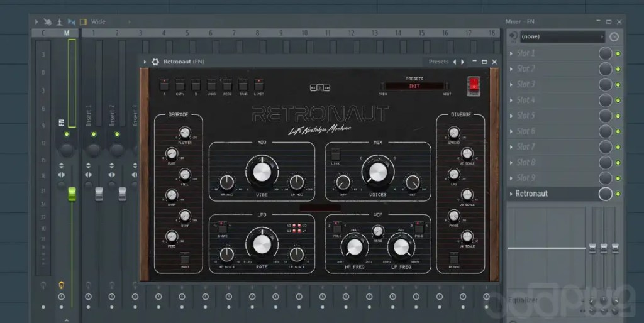Click the HP FREQ knob
Screen dimensions: 644x323
click(355, 247)
